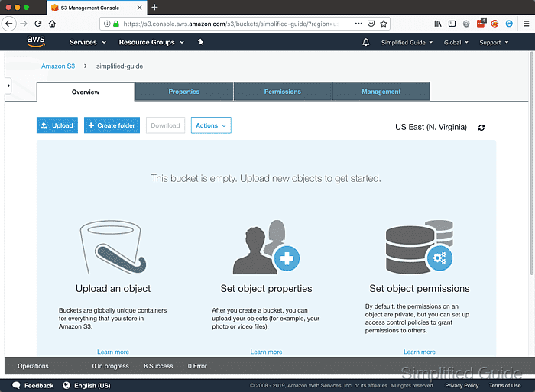Click the language globe icon
The height and width of the screenshot is (392, 535).
(x=66, y=385)
